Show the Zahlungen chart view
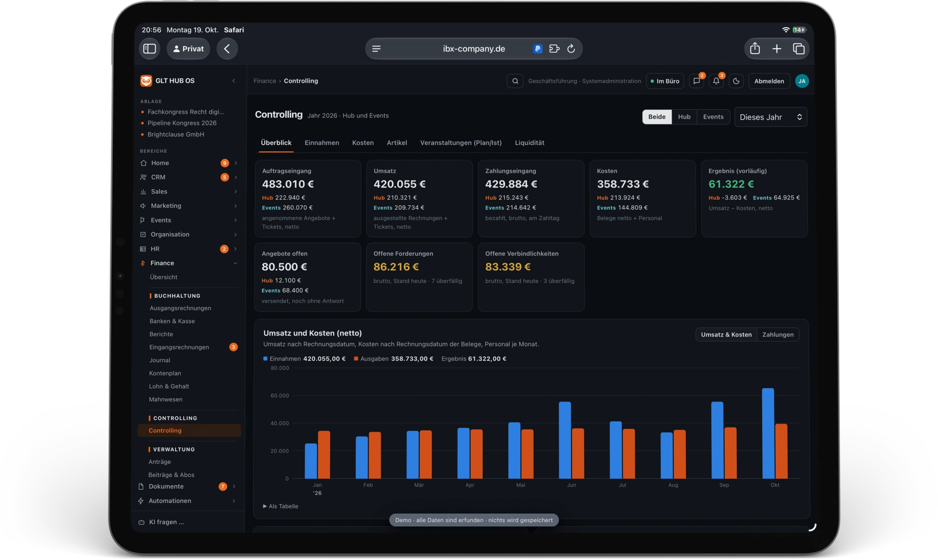This screenshot has height=560, width=938. coord(778,335)
